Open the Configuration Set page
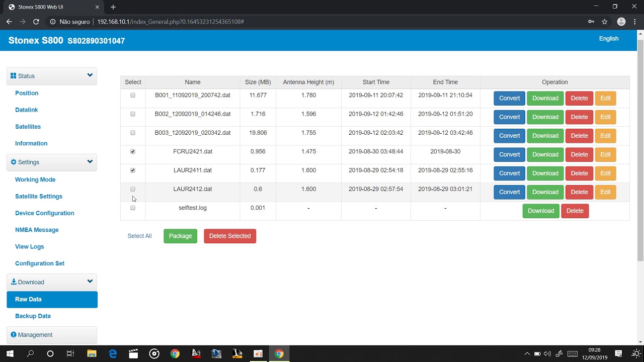The width and height of the screenshot is (644, 362). [x=40, y=263]
